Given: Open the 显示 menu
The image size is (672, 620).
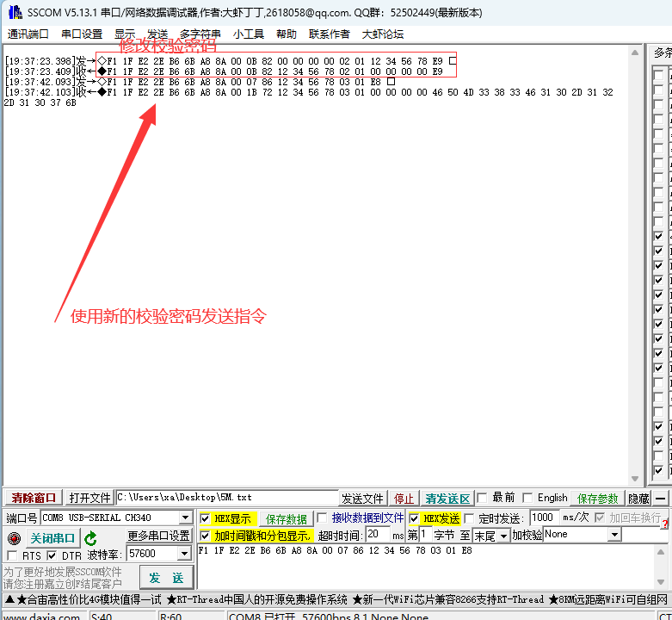Looking at the screenshot, I should (125, 34).
